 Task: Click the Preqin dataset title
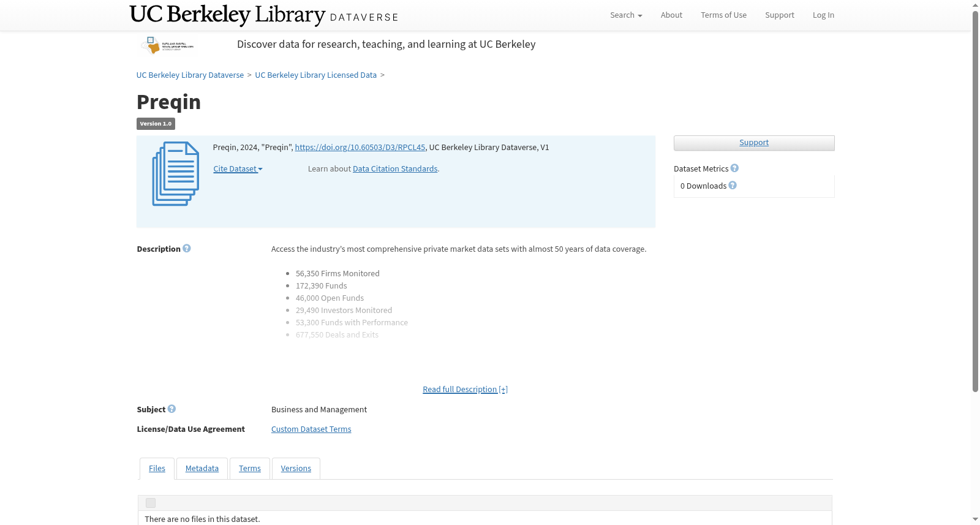(168, 102)
